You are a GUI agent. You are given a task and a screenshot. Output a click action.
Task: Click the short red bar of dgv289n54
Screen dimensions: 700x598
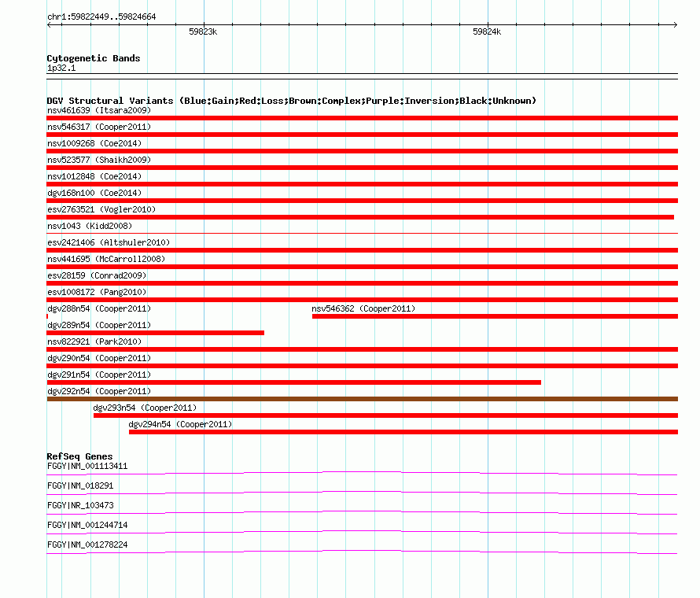(x=156, y=333)
